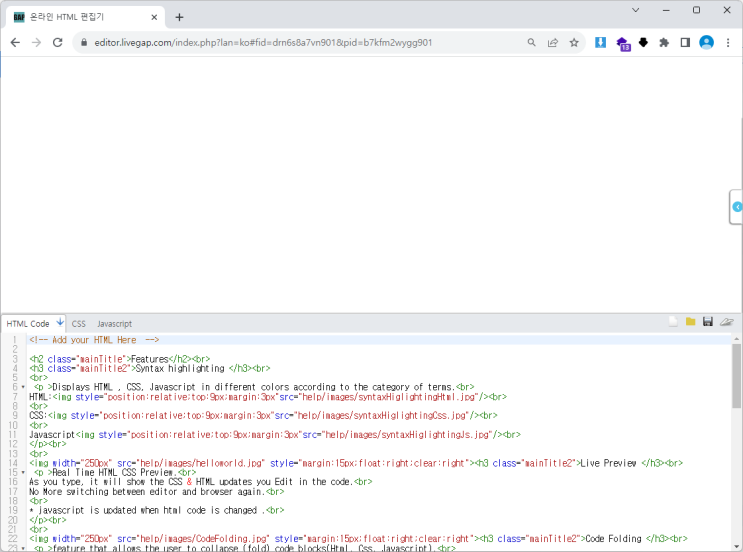
Task: Open the Chrome three-dot menu
Action: click(728, 43)
